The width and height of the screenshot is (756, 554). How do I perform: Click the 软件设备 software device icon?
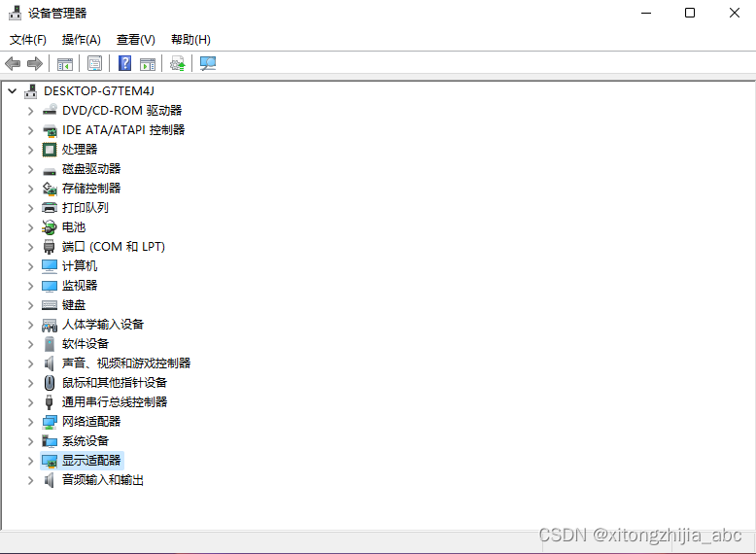[50, 344]
